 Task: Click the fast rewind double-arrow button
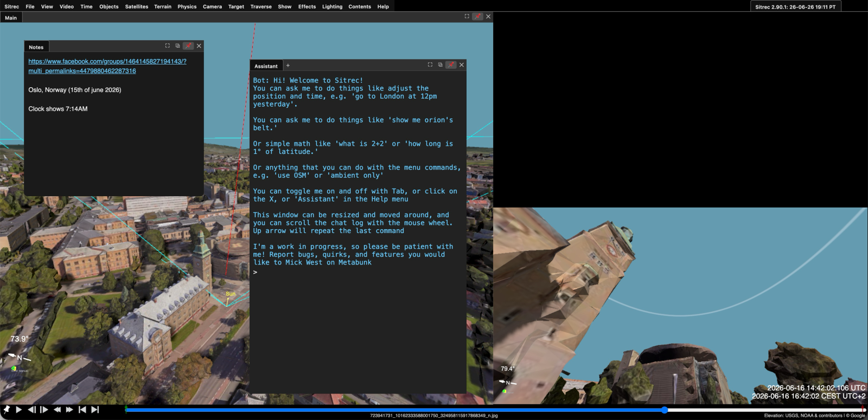[57, 410]
